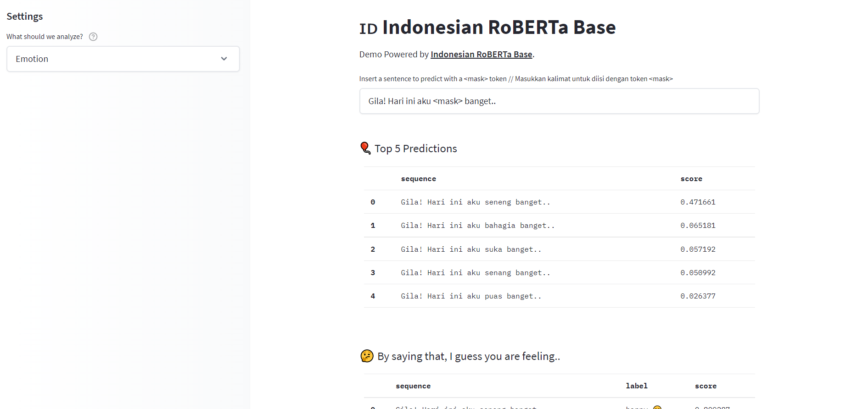Select row 'Gila! Hari ini aku seneng banget..'
The height and width of the screenshot is (409, 868).
pyautogui.click(x=559, y=202)
